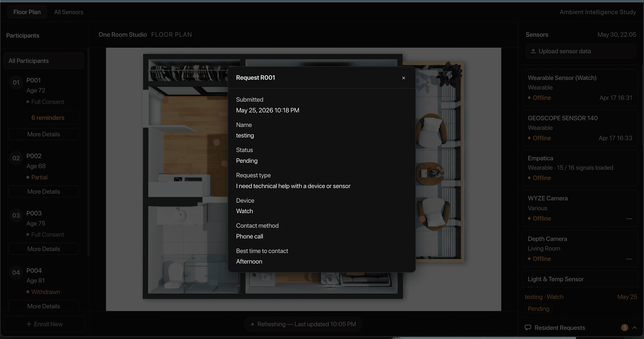Switch to the All Sensors tab
Viewport: 644px width, 339px height.
click(69, 12)
